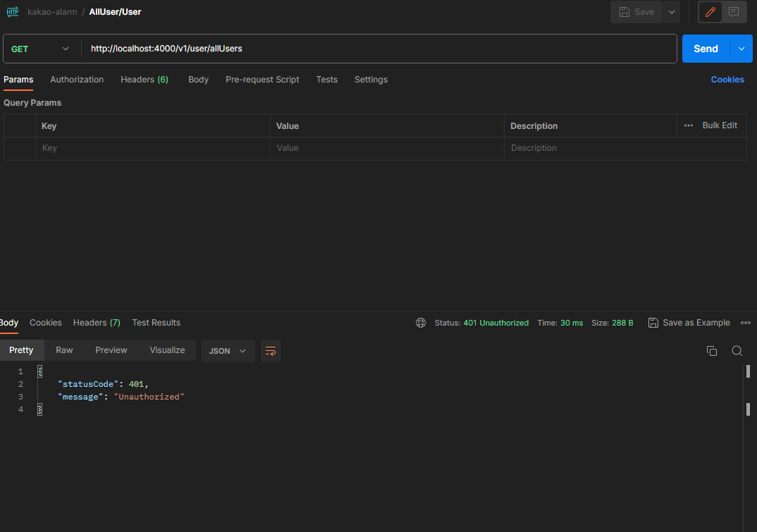This screenshot has height=532, width=757.
Task: Click Save as Example
Action: point(689,323)
